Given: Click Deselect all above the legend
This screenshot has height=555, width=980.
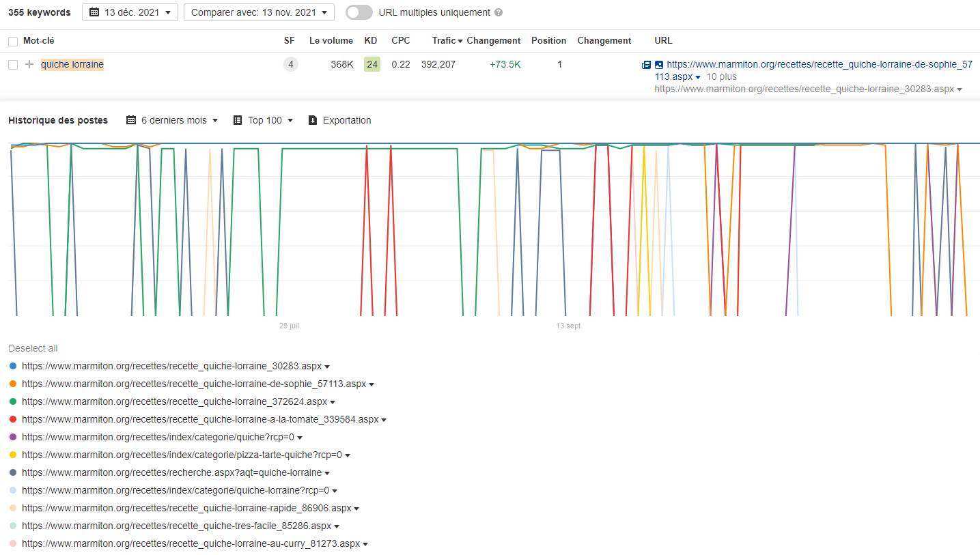Looking at the screenshot, I should [33, 348].
